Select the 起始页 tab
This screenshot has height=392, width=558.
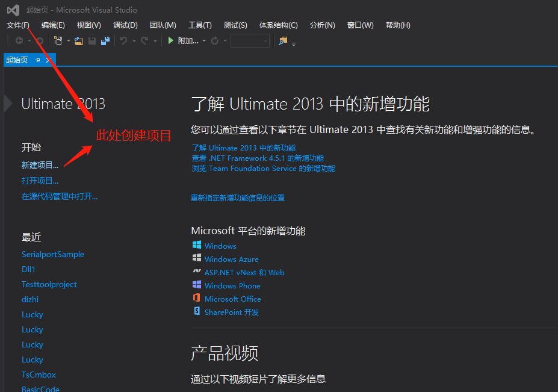pyautogui.click(x=17, y=60)
